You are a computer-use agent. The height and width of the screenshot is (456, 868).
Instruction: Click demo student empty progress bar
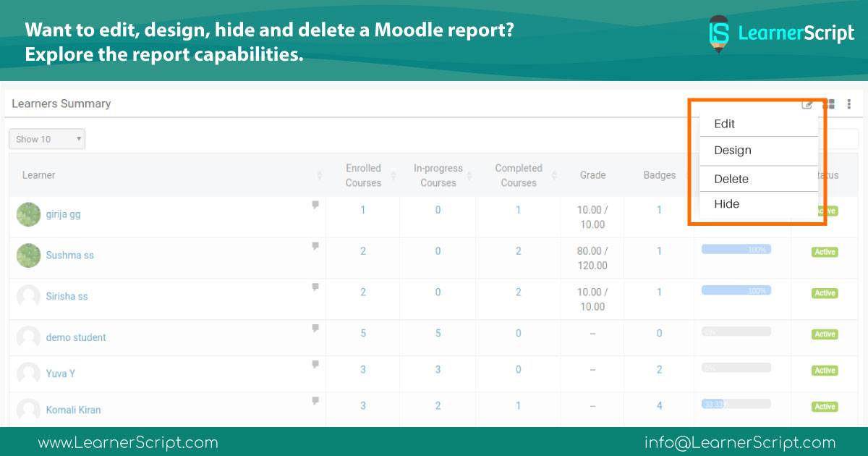click(736, 332)
